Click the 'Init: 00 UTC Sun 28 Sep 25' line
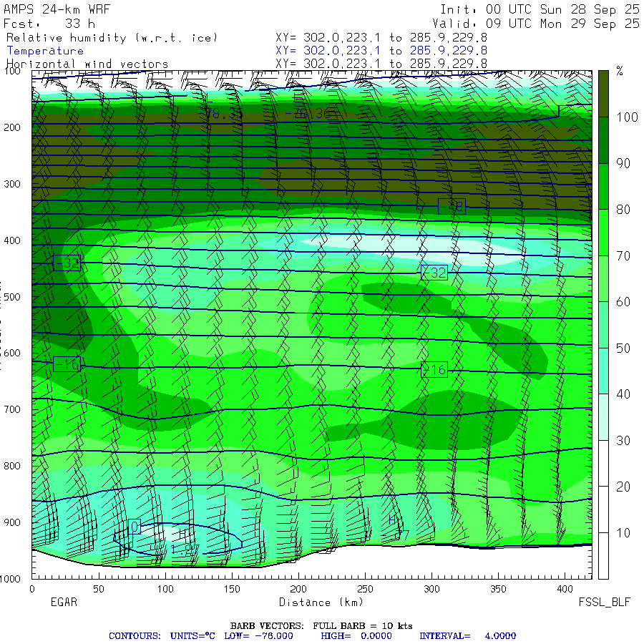The image size is (644, 644). coord(540,9)
